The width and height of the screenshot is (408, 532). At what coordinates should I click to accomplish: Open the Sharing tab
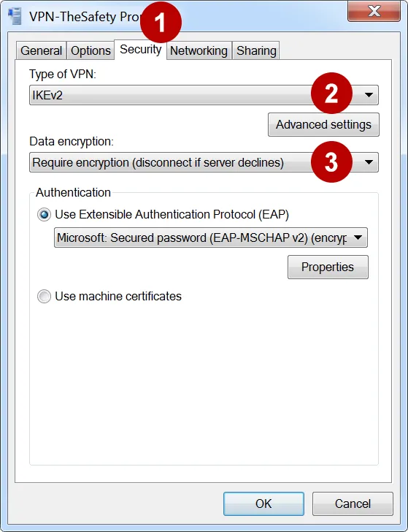point(256,51)
